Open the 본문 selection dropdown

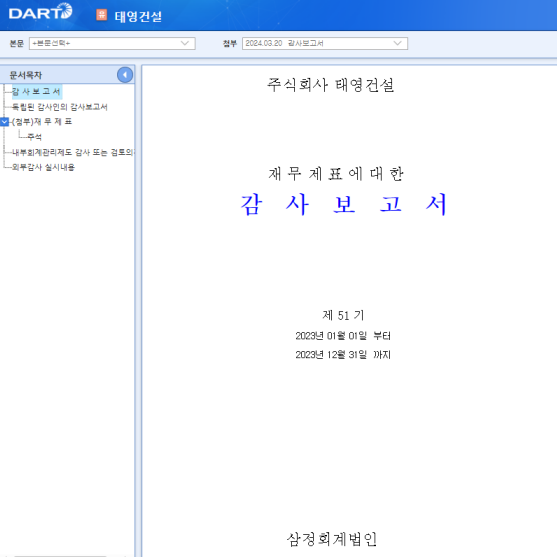(112, 43)
